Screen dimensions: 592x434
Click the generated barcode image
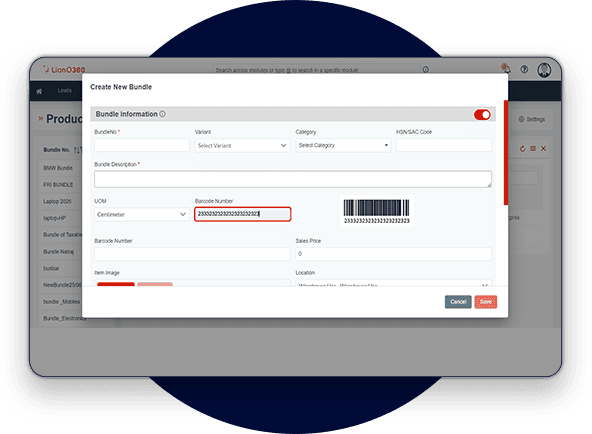[x=376, y=211]
